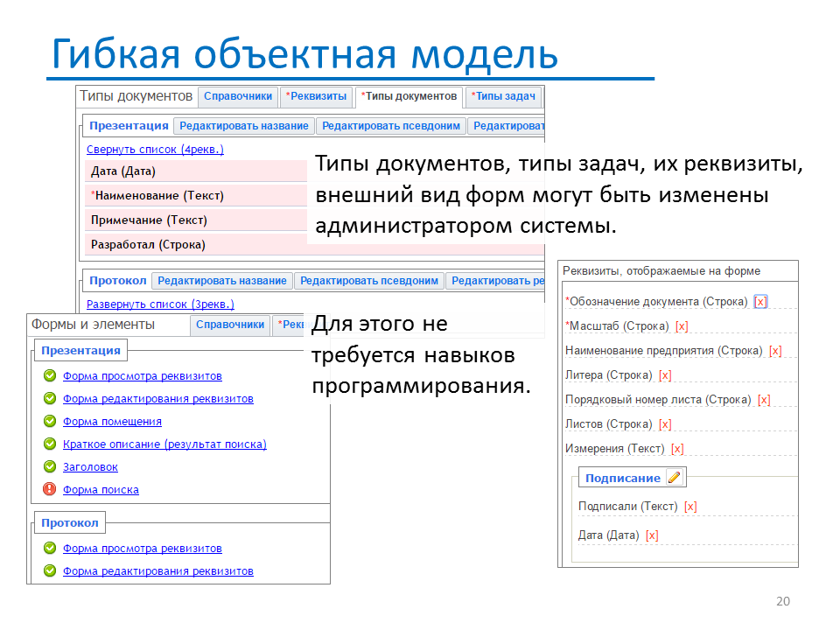The width and height of the screenshot is (840, 630).
Task: Click Протокол heading in Формы и элементы panel
Action: point(70,523)
